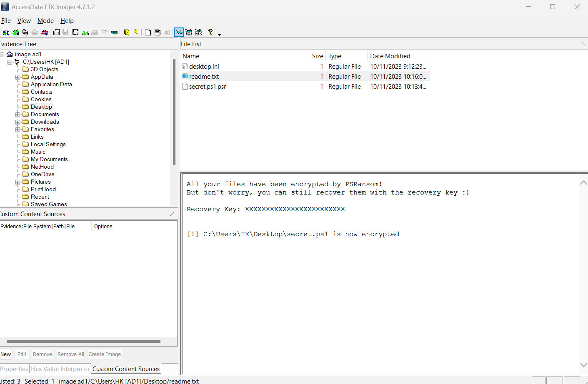Collapse the image.ad1 root node
Screen dimensions: 588x384
[x=2, y=54]
